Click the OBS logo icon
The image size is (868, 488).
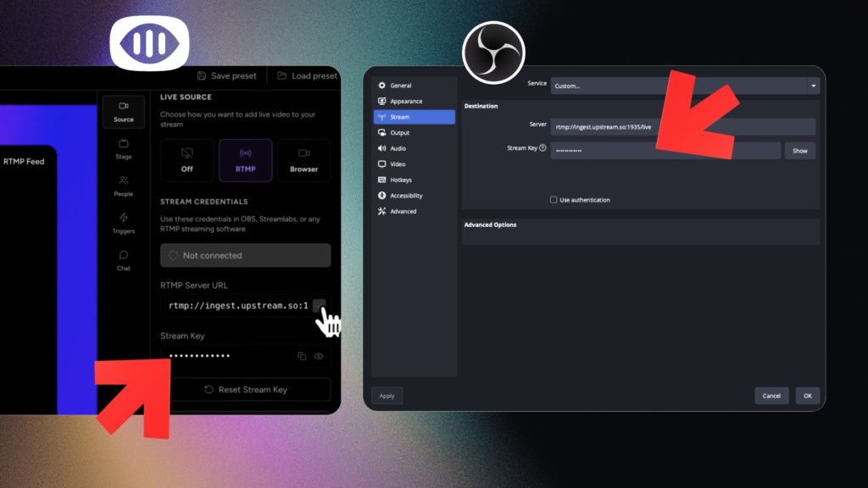coord(493,53)
